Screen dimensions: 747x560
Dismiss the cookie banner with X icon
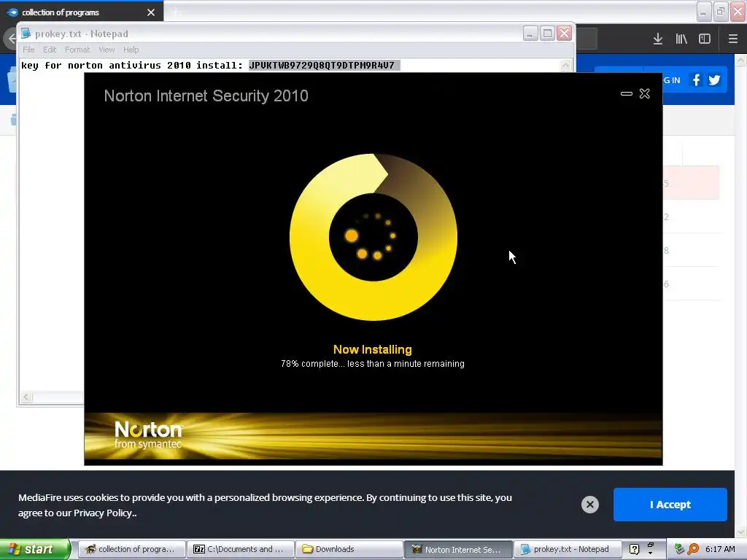click(x=589, y=505)
